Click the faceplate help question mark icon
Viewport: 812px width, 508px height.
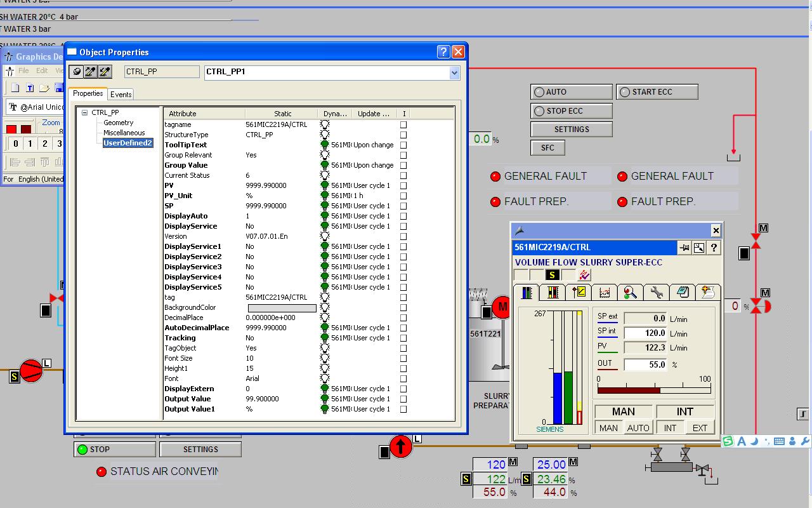point(714,248)
